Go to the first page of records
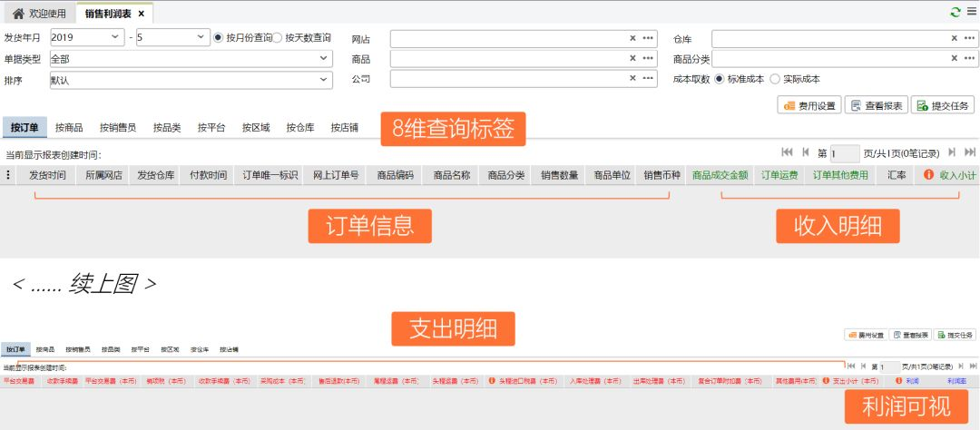This screenshot has height=430, width=980. [786, 152]
